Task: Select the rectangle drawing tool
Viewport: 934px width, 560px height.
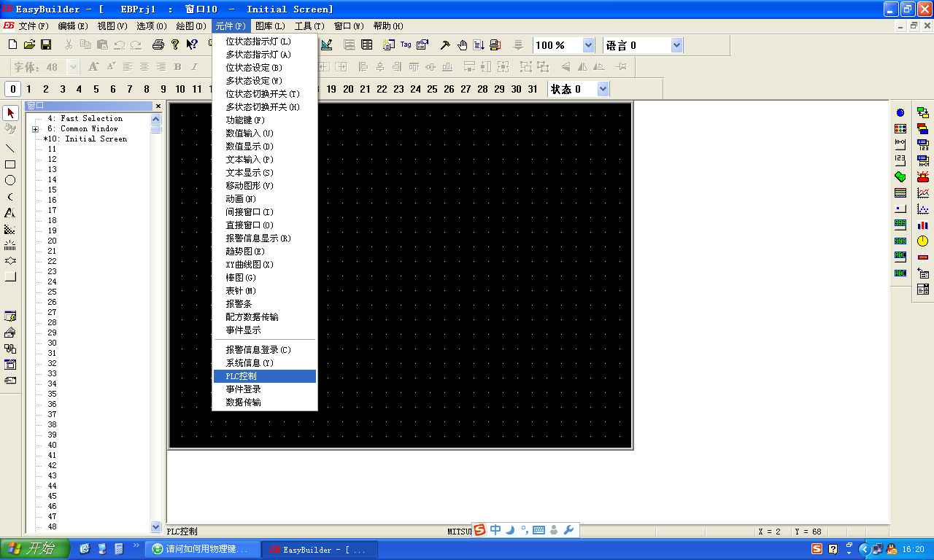Action: click(x=10, y=164)
